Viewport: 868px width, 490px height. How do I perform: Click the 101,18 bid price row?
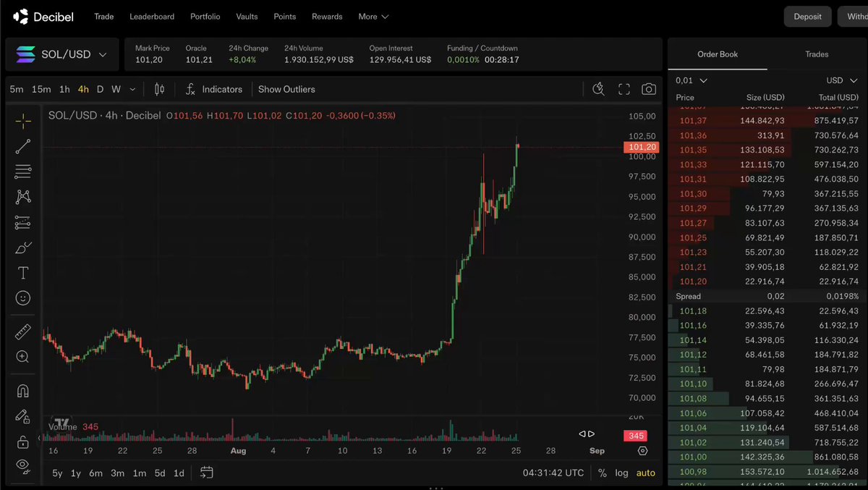tap(767, 311)
